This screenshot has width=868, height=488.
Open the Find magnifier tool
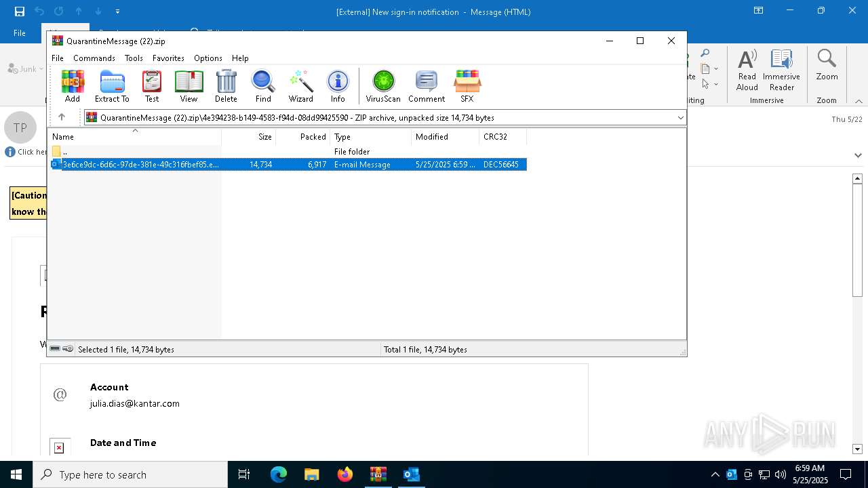263,86
